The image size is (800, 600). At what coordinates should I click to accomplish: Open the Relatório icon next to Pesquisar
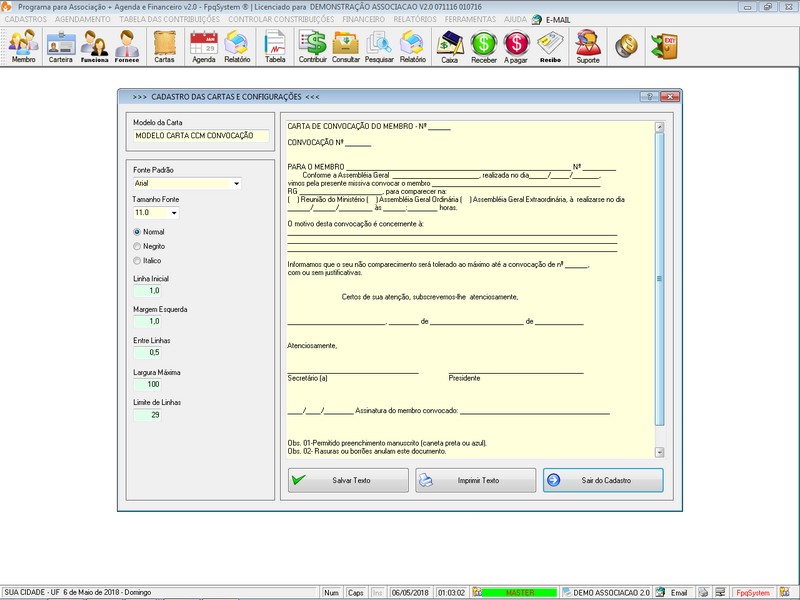click(x=413, y=46)
